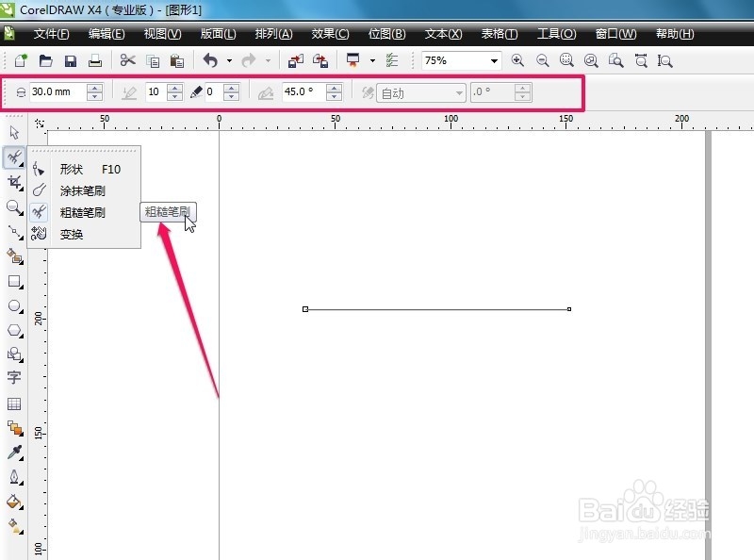This screenshot has height=560, width=754.
Task: Select the Text tool in the toolbox
Action: 14,377
